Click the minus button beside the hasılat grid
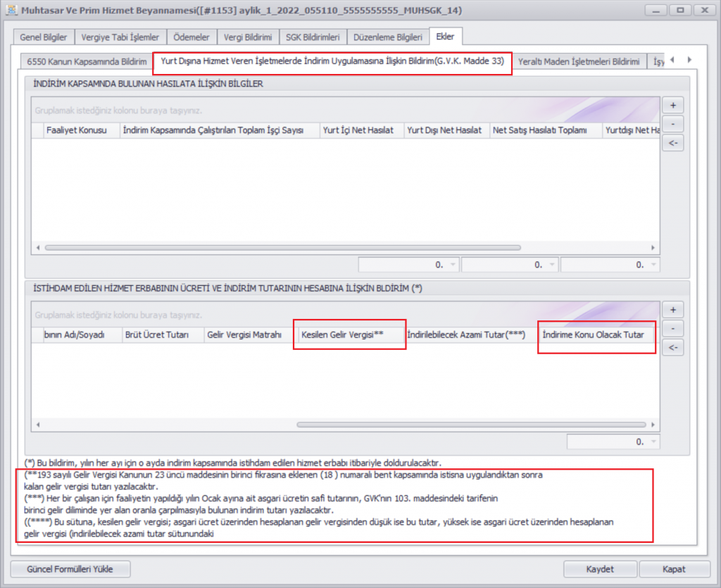This screenshot has height=588, width=721. [672, 125]
